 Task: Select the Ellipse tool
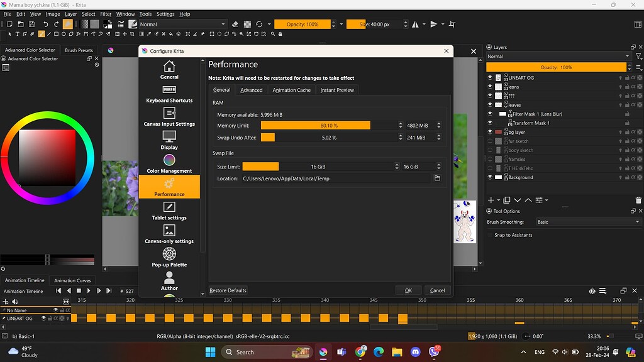click(64, 34)
